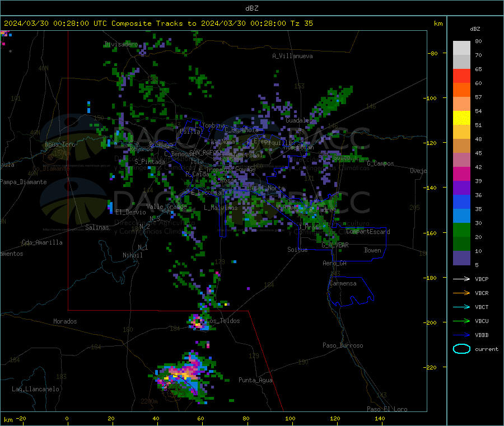504x426 pixels.
Task: Click the 'S_Pintada' map label
Action: [x=150, y=162]
